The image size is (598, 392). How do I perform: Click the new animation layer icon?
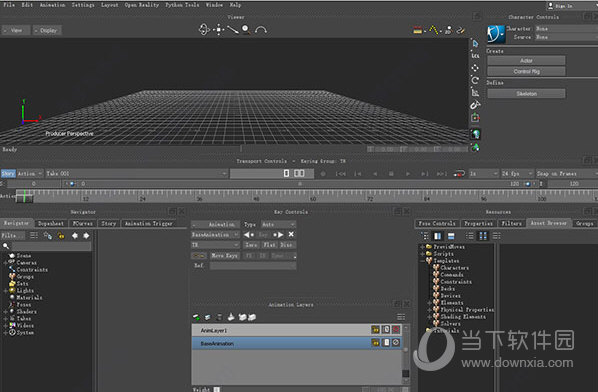196,317
